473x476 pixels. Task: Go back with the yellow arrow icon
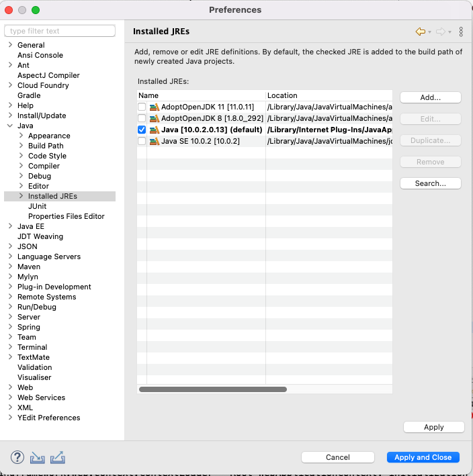pyautogui.click(x=421, y=32)
